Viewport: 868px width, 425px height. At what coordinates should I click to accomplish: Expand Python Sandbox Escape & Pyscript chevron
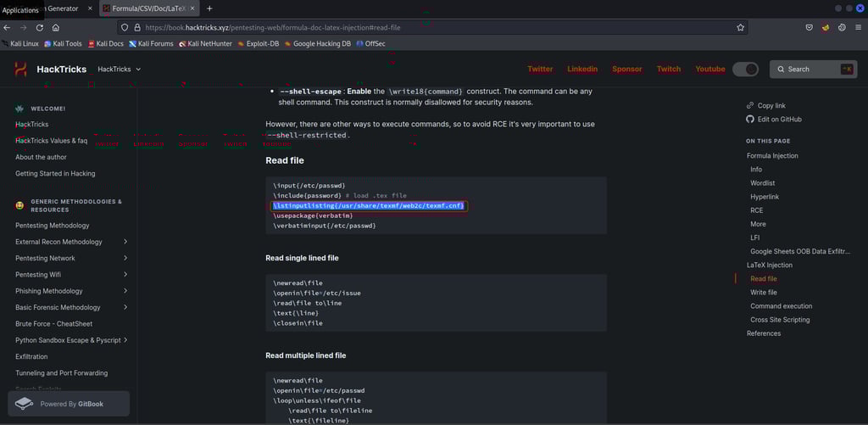(x=125, y=339)
